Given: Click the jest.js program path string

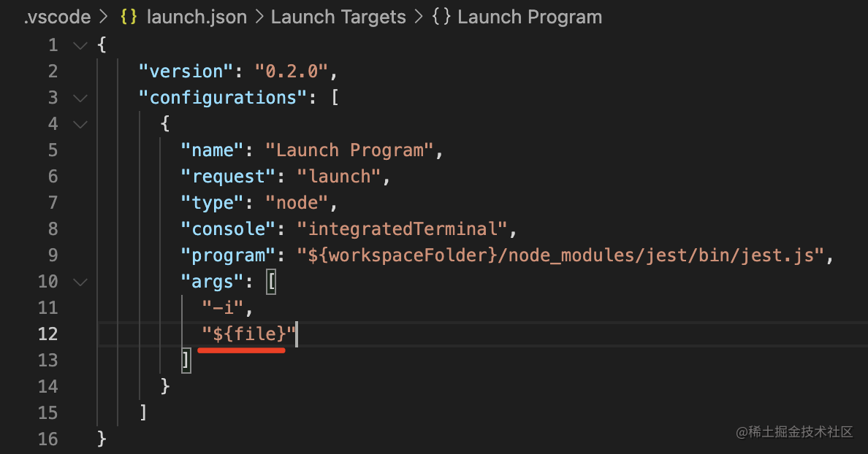Looking at the screenshot, I should pos(561,255).
